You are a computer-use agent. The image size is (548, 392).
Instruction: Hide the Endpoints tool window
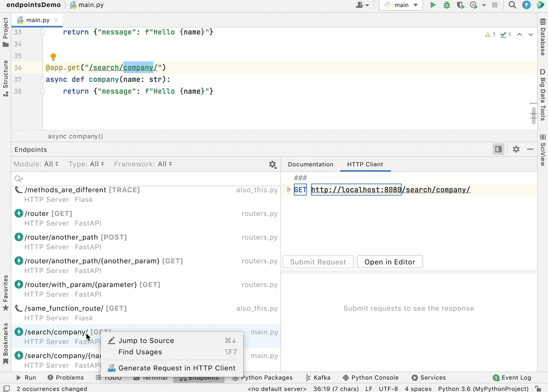click(x=531, y=149)
